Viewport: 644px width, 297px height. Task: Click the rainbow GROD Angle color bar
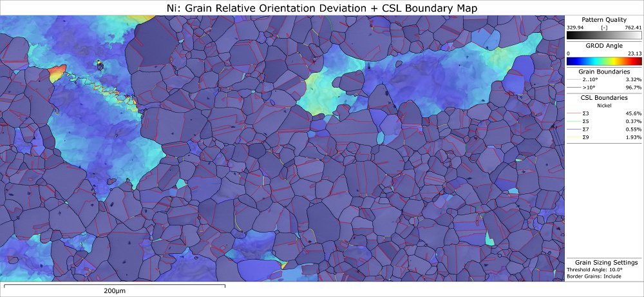coord(604,61)
